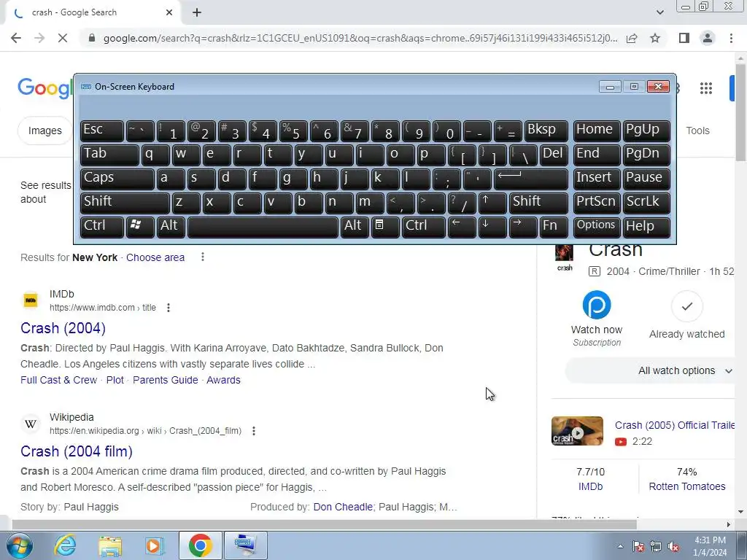Click Choose area link
Viewport: 747px width, 560px height.
click(155, 257)
